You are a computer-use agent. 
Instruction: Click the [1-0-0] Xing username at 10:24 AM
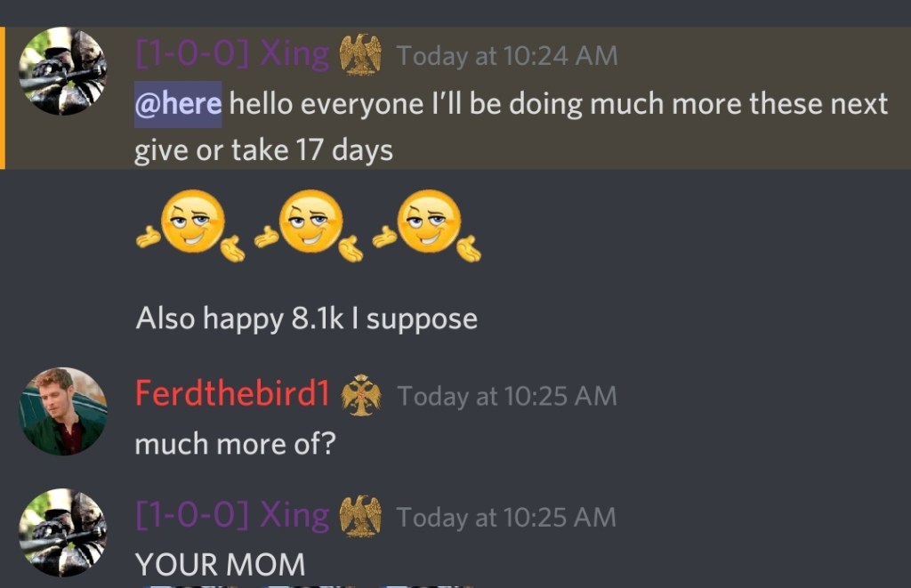coord(232,54)
